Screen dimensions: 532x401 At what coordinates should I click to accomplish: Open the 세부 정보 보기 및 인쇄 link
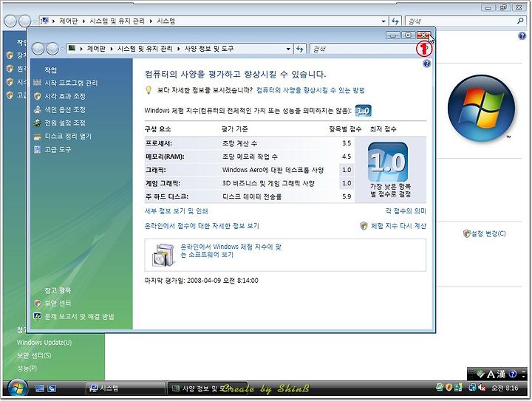point(176,211)
